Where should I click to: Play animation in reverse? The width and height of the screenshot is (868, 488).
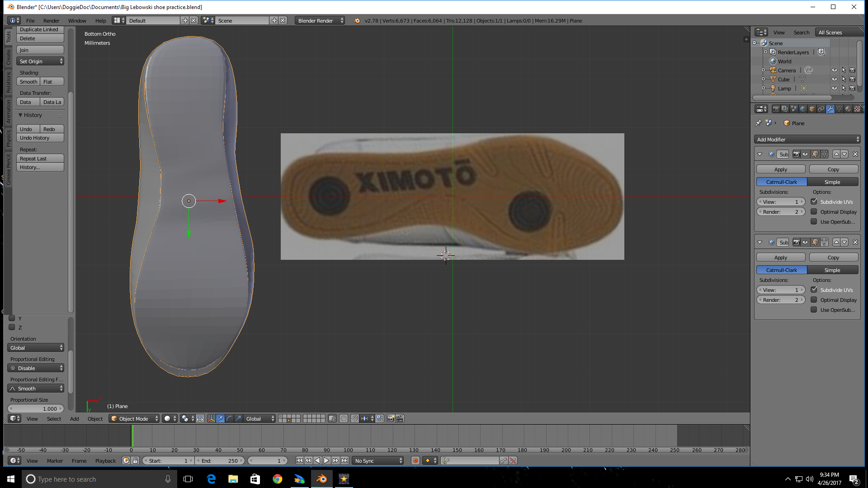(317, 460)
